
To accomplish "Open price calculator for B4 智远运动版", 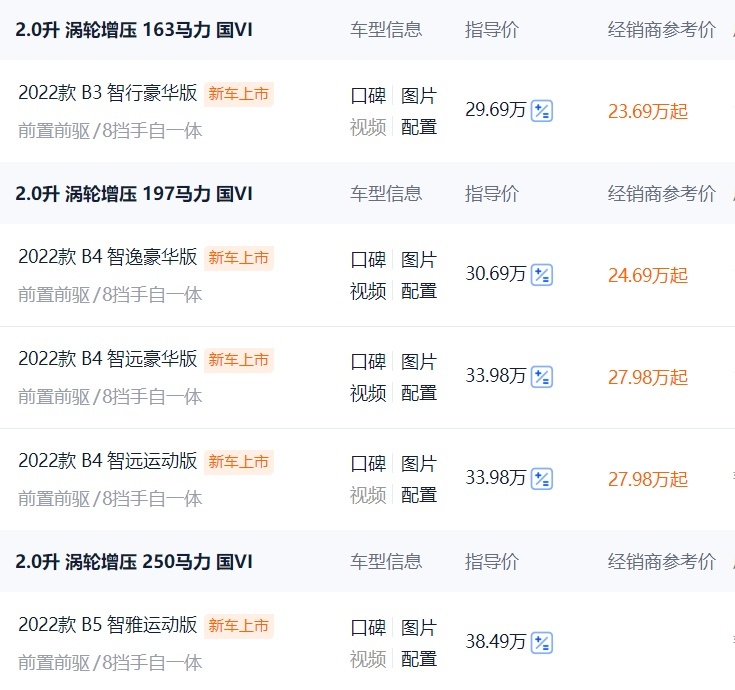I will [x=541, y=479].
